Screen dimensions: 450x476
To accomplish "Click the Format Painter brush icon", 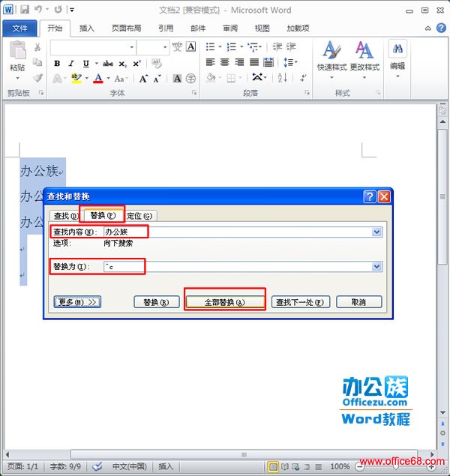I will coord(37,78).
